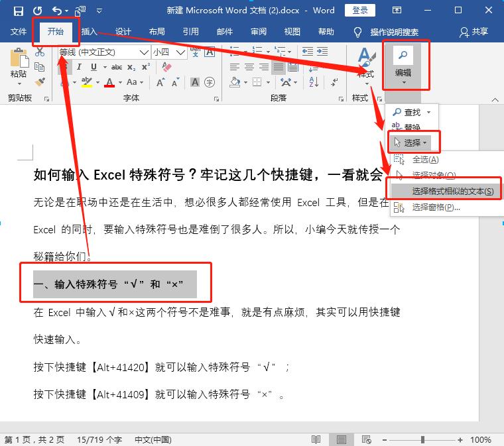Image resolution: width=504 pixels, height=446 pixels.
Task: Choose 全选(A) in the select menu
Action: 425,160
